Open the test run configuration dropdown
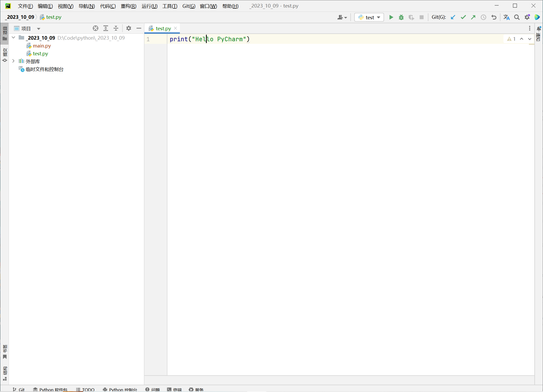 point(369,17)
